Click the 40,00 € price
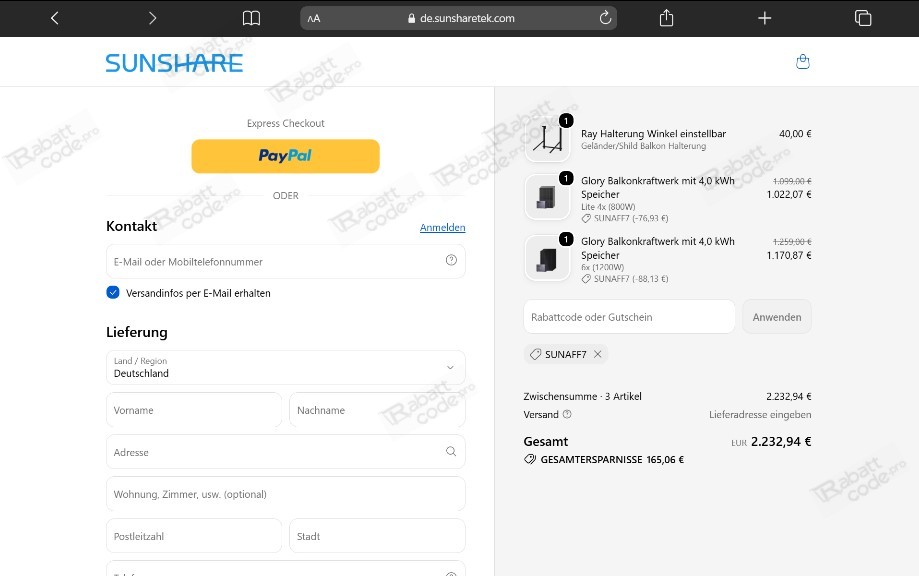919x576 pixels. (795, 134)
